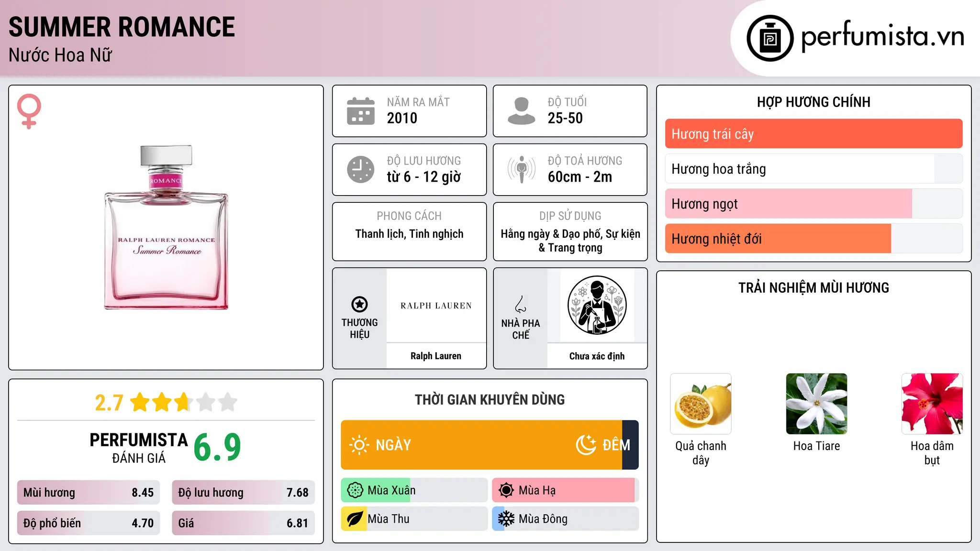Click the Hoa Tiare caption

click(816, 446)
